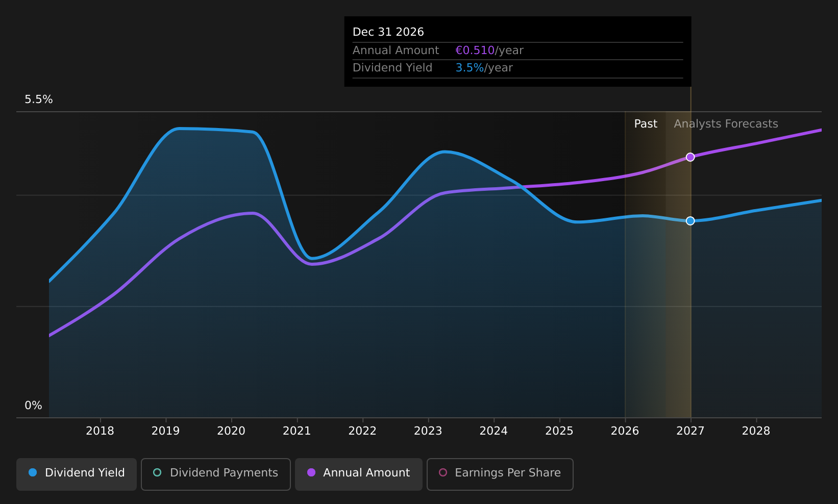The image size is (838, 504).
Task: Click the 3.5%/year value in tooltip
Action: pyautogui.click(x=484, y=68)
